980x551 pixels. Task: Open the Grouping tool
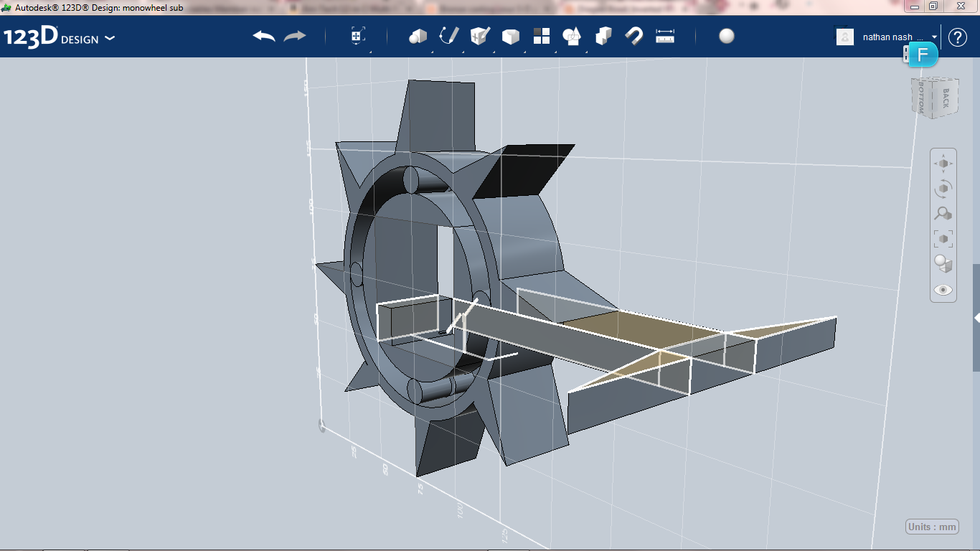coord(572,37)
